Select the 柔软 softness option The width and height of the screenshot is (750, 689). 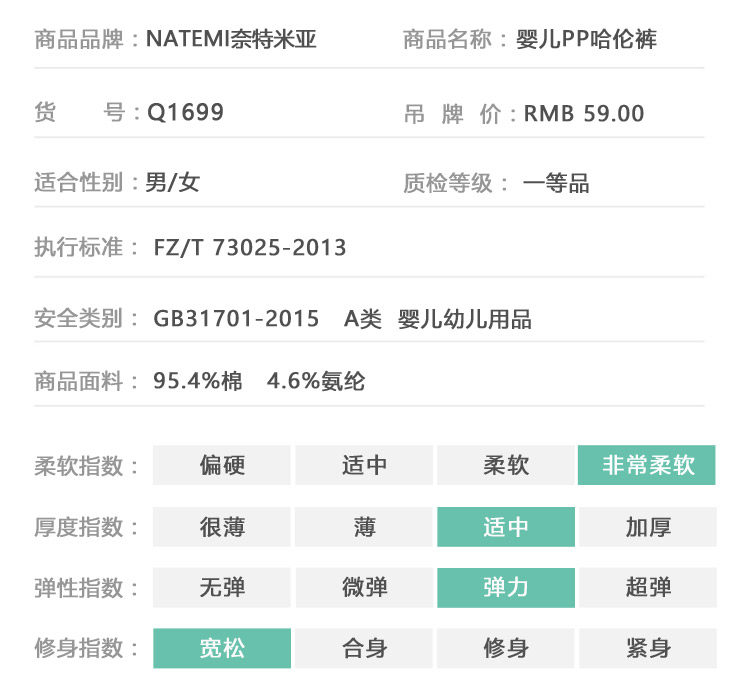click(506, 465)
